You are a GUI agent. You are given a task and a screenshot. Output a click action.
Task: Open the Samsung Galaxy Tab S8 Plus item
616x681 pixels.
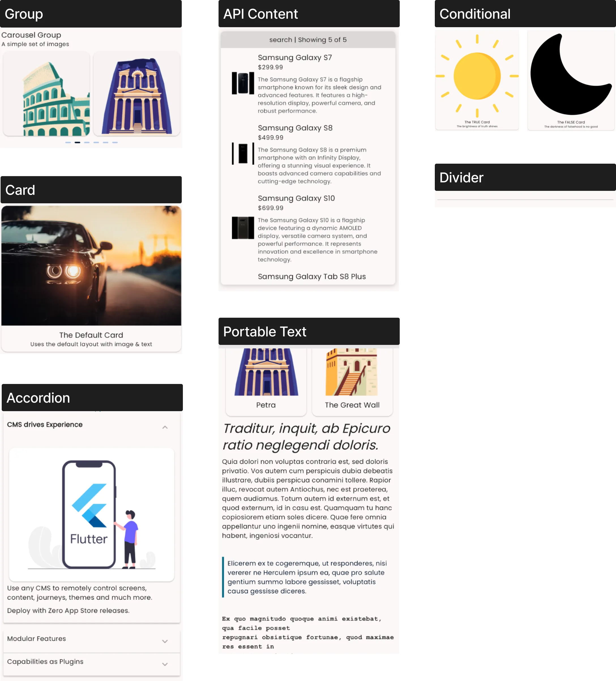(312, 277)
